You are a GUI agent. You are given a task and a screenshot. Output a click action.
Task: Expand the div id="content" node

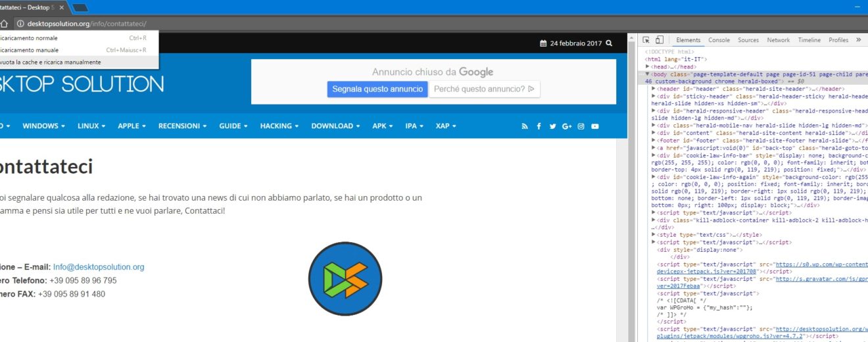[653, 133]
